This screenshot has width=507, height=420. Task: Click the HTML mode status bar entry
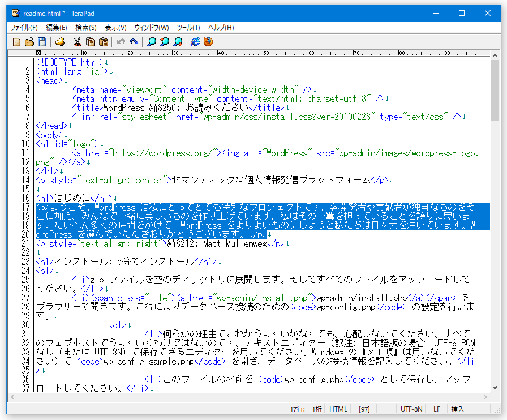(x=338, y=409)
